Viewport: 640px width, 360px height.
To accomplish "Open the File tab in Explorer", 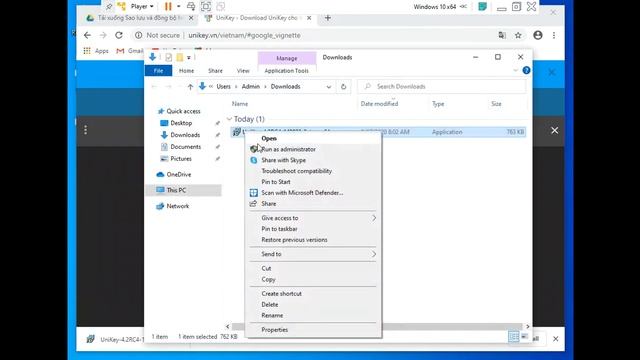I will tap(158, 71).
